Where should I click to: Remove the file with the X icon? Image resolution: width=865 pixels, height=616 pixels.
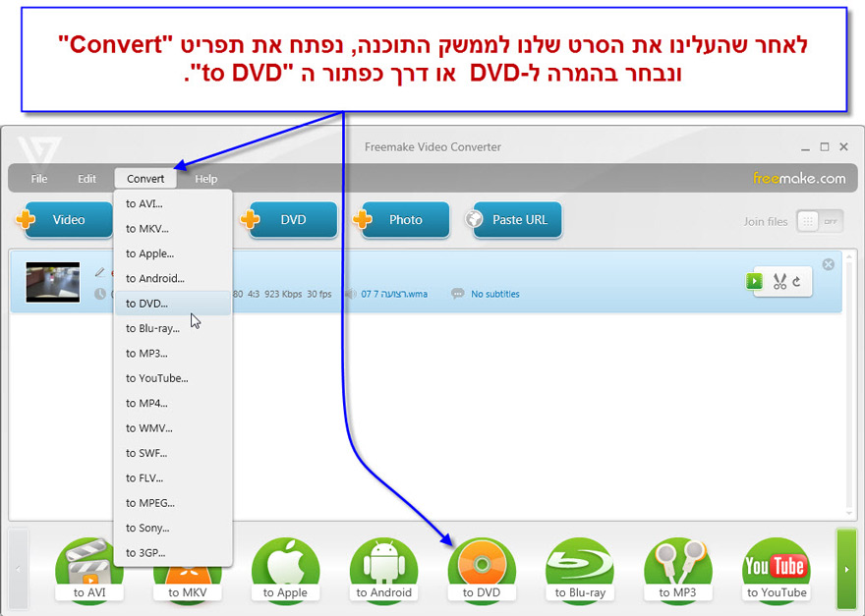(828, 264)
